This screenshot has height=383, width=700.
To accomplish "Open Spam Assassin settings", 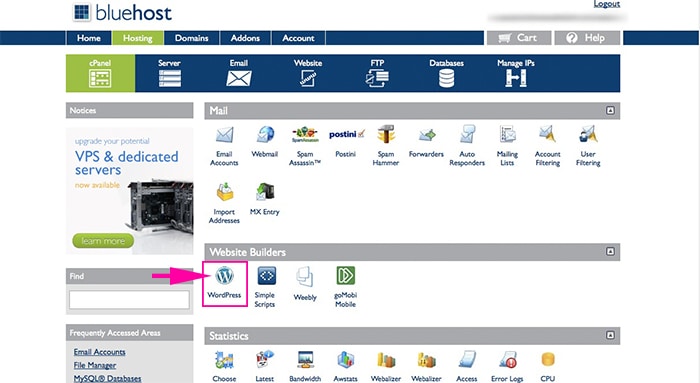I will 305,146.
